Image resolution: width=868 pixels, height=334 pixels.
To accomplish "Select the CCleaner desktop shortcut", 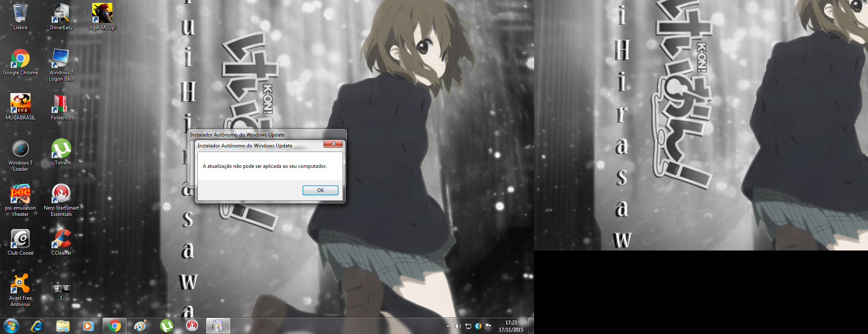I will coord(61,240).
